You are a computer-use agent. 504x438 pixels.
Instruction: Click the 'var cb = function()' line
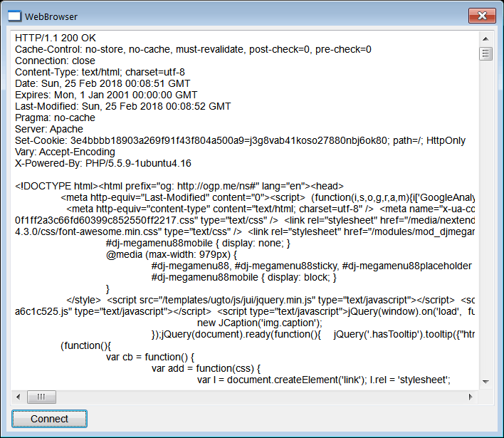(x=150, y=357)
